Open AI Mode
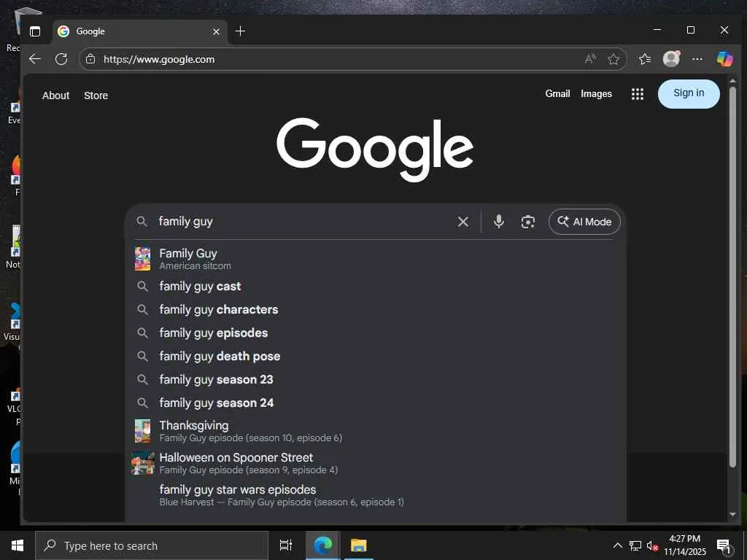This screenshot has height=560, width=747. [584, 222]
